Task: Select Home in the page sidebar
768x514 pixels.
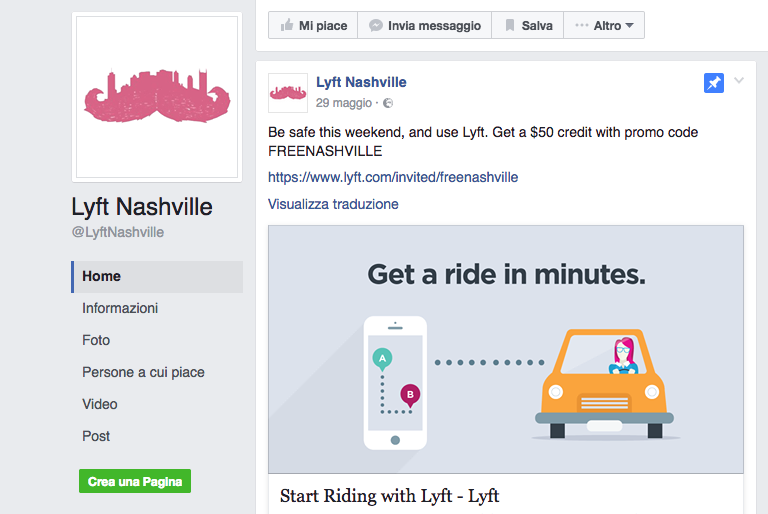Action: click(x=102, y=276)
